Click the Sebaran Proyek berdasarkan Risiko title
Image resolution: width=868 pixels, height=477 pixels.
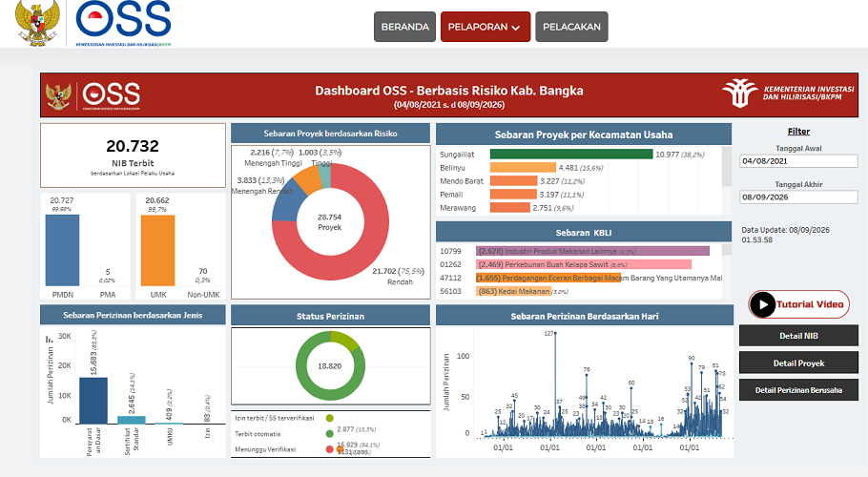pos(330,134)
